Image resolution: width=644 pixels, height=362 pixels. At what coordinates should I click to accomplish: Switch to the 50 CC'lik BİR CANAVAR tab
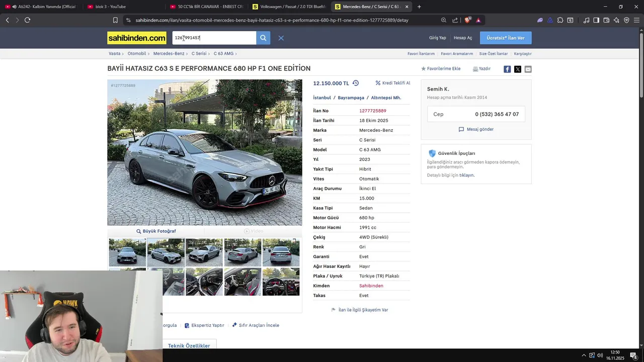point(206,7)
